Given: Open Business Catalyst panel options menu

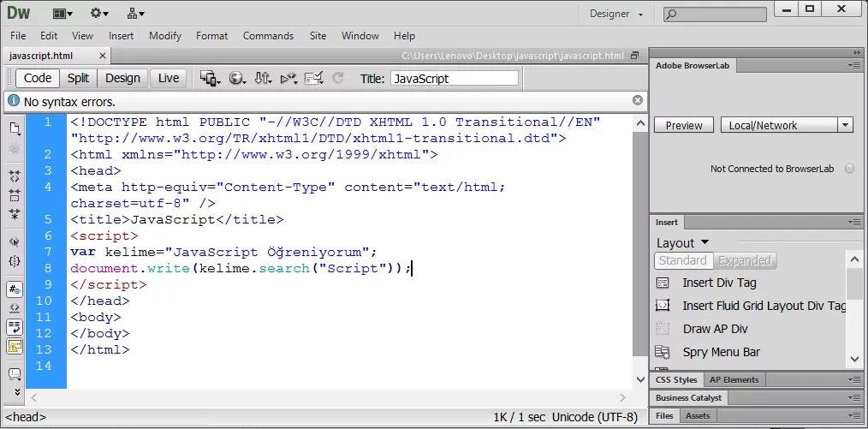Looking at the screenshot, I should pyautogui.click(x=854, y=397).
